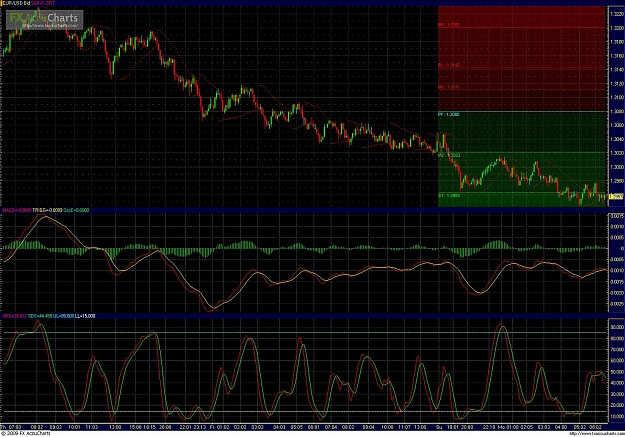Click the 1.3000 price axis value
The width and height of the screenshot is (625, 437).
click(x=616, y=167)
